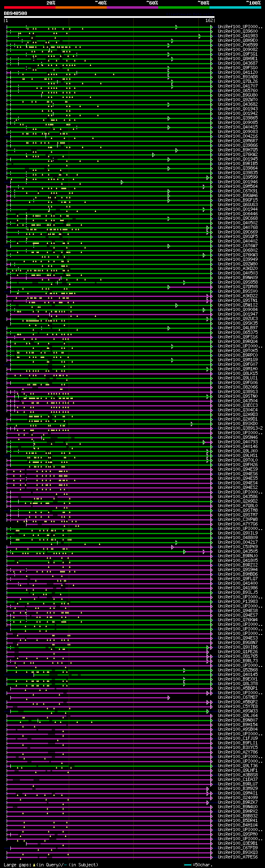Select label UniRef100_B9RQU4
Viewport: 265px width, 868px height.
(x=238, y=341)
